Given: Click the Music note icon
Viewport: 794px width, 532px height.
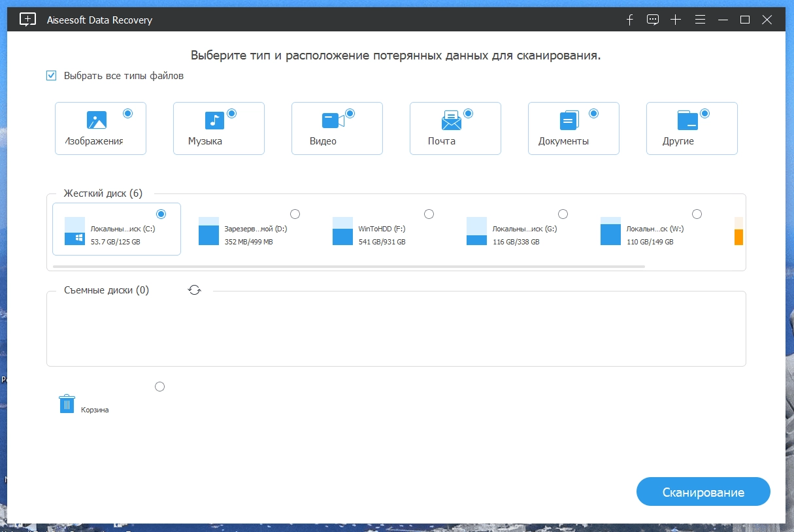Looking at the screenshot, I should [x=214, y=120].
